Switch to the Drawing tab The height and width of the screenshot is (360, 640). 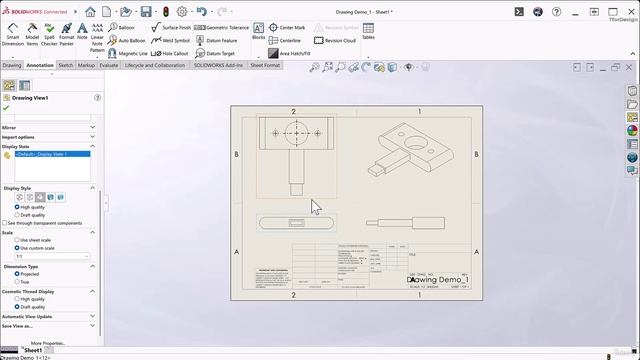[11, 65]
